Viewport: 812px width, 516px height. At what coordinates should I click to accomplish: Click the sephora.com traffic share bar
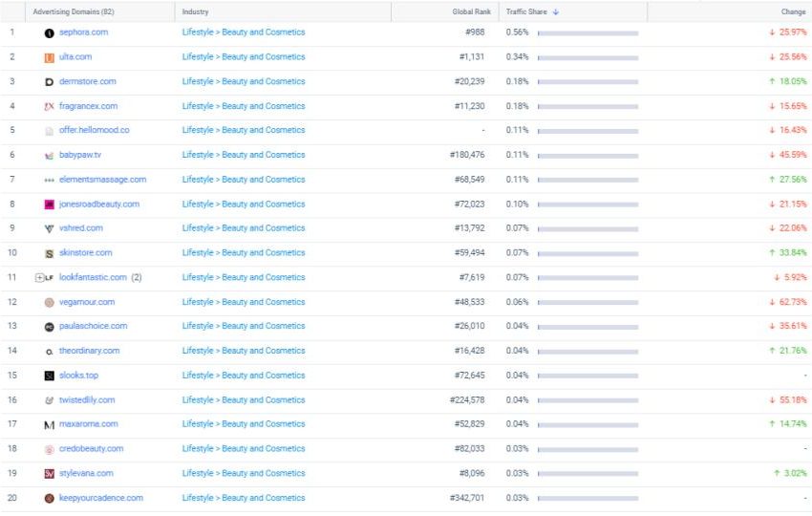588,33
